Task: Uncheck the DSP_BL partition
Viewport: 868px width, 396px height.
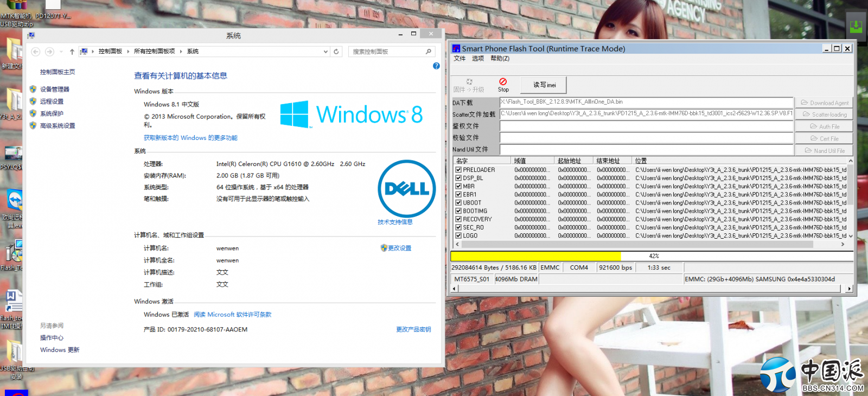Action: (x=458, y=178)
